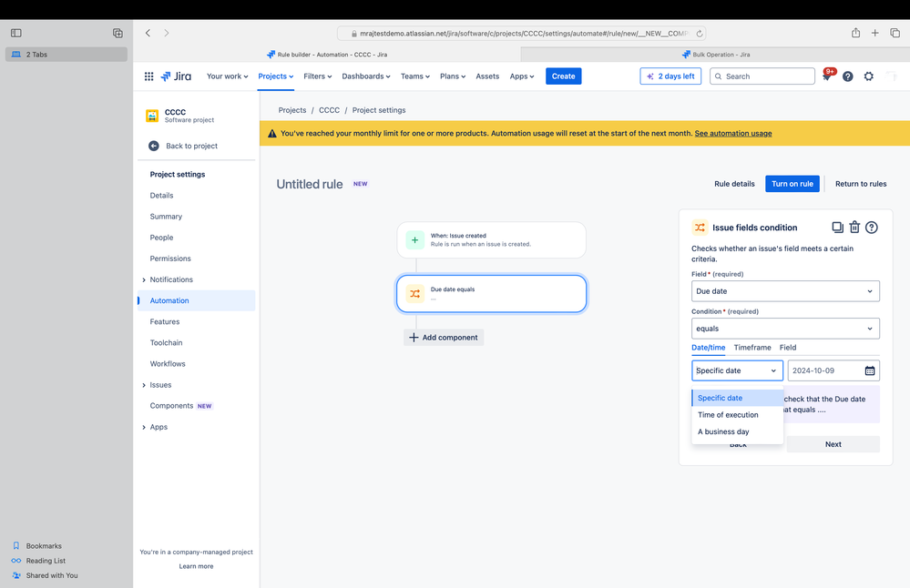
Task: Click Learn more link in sidebar
Action: tap(196, 566)
